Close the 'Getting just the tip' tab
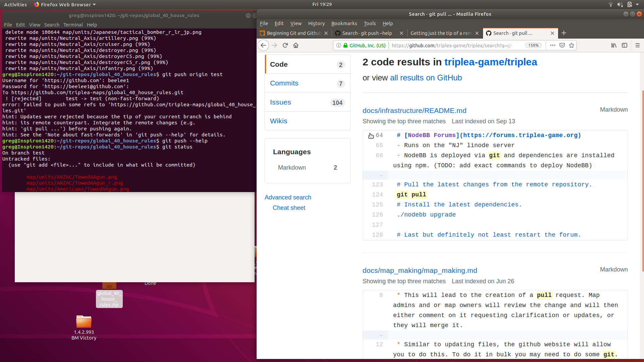Screen dimensions: 644x362 477,33
